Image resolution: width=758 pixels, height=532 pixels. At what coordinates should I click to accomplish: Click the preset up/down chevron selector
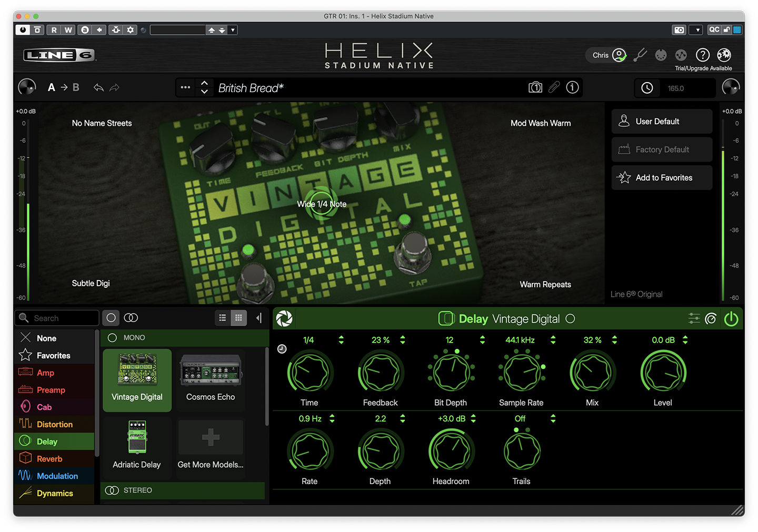coord(205,87)
